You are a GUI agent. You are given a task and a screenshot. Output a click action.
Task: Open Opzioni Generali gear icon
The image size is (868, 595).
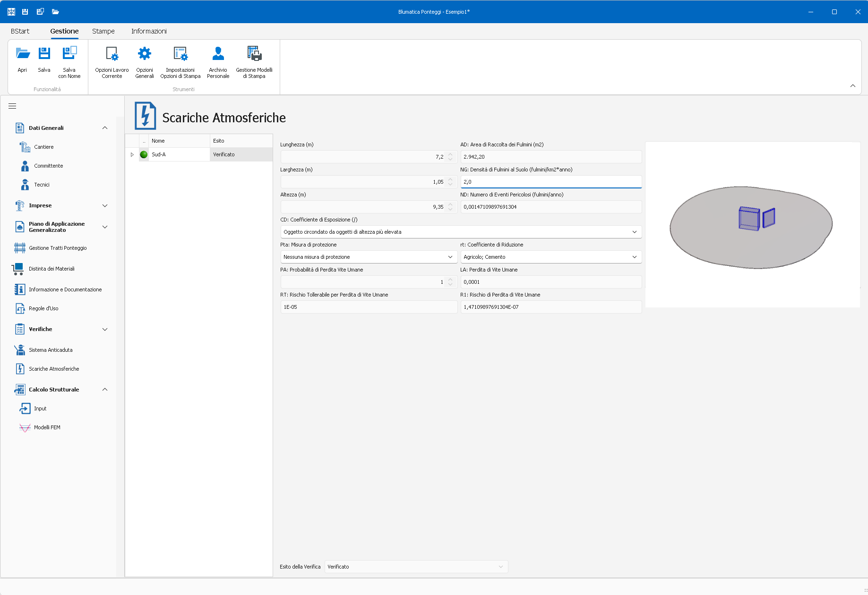pos(145,54)
